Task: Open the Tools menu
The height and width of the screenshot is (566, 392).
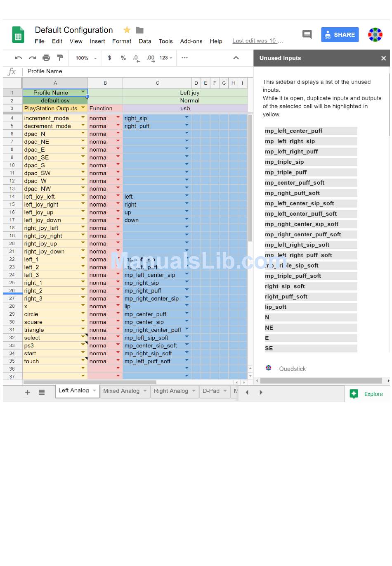Action: click(x=165, y=41)
